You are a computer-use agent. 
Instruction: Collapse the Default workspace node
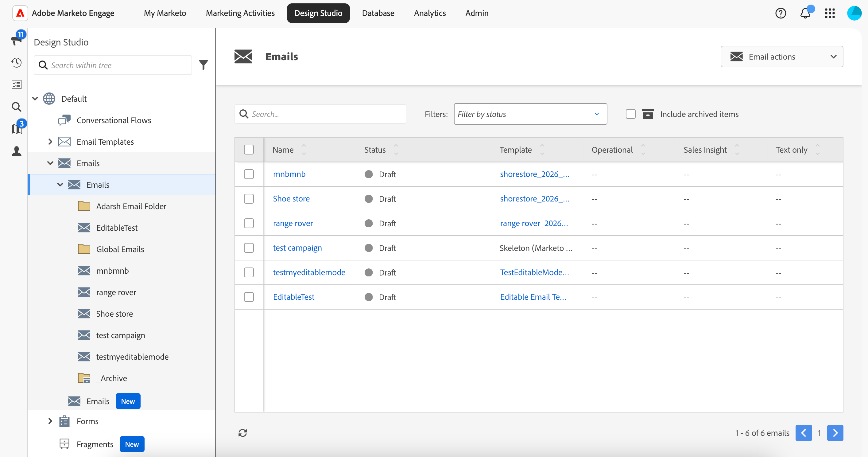(35, 99)
